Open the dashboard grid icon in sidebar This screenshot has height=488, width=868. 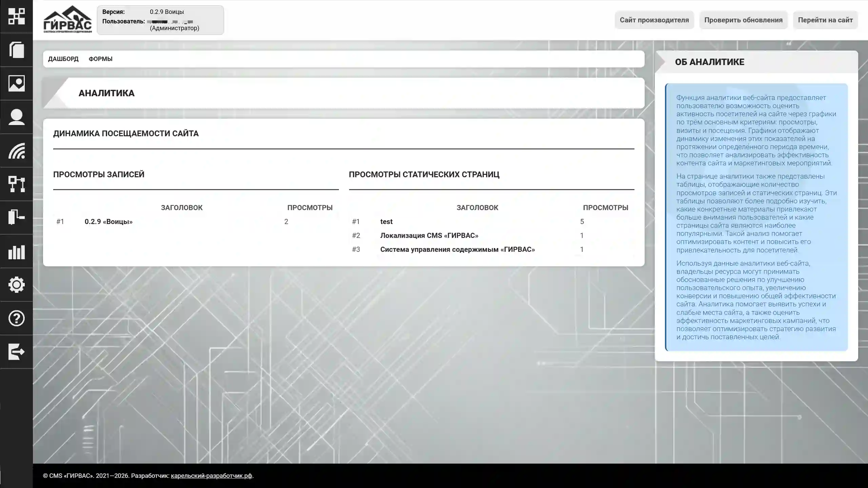point(16,16)
